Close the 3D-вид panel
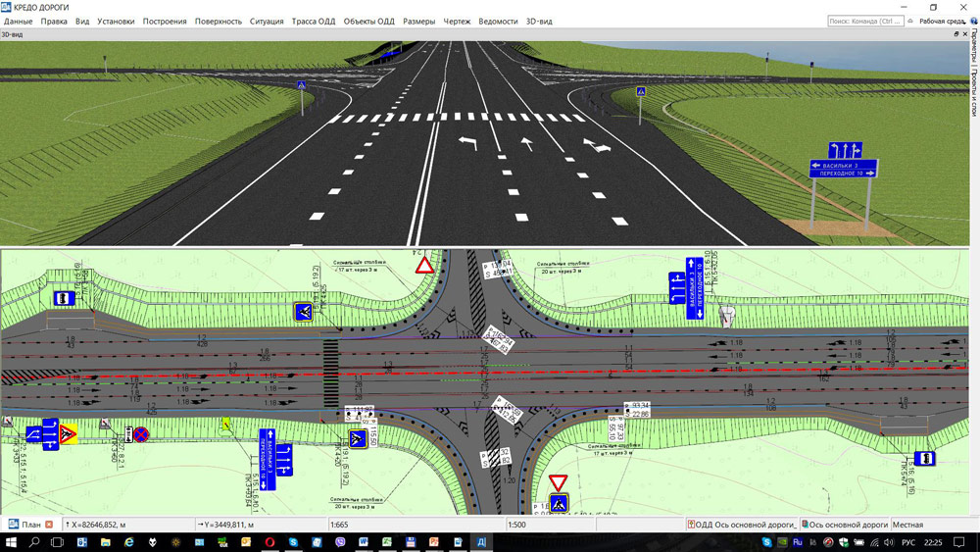Screen dimensions: 980x552 pyautogui.click(x=965, y=34)
